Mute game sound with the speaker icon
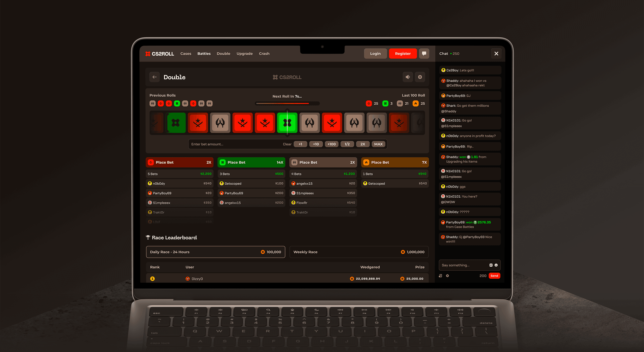This screenshot has width=644, height=352. [x=408, y=77]
